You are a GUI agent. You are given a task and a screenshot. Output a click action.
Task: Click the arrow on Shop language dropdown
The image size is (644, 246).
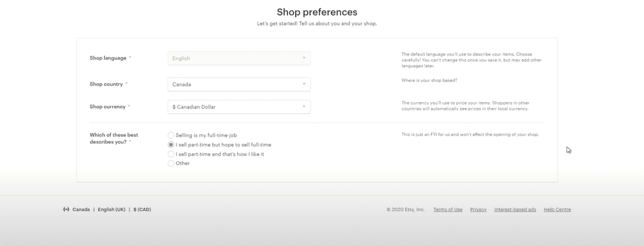[x=304, y=59]
